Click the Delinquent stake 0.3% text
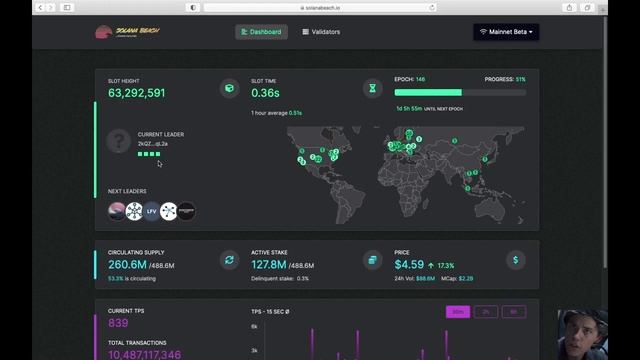The image size is (640, 360). coord(280,278)
